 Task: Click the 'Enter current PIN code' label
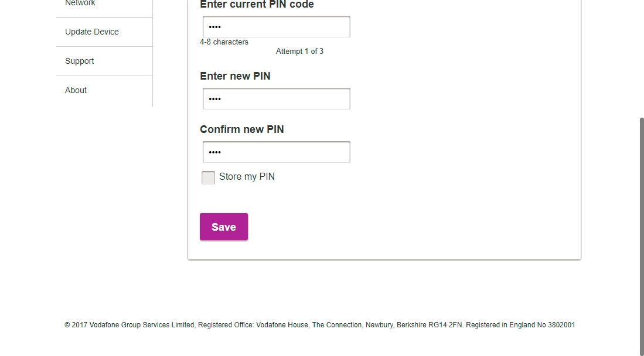257,5
